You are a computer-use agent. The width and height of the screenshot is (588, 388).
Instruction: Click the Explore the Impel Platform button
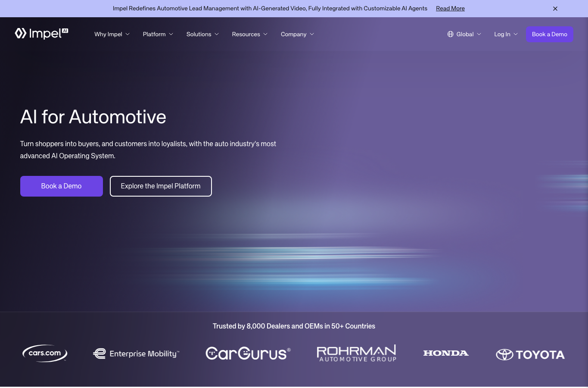[161, 186]
